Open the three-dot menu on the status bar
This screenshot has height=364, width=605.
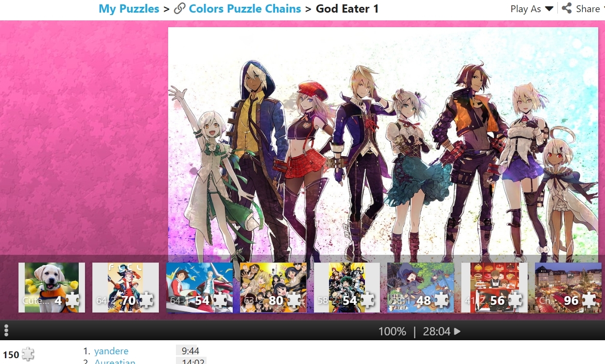(x=6, y=331)
